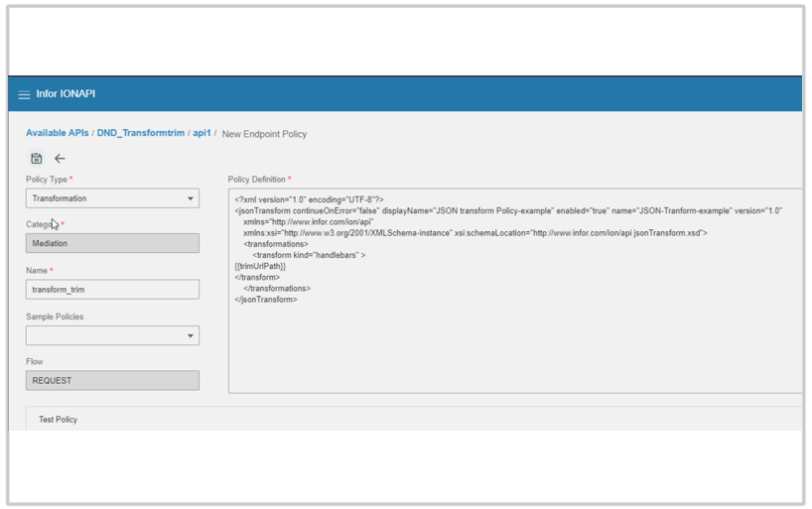Click the New Endpoint Policy breadcrumb text

[x=264, y=134]
